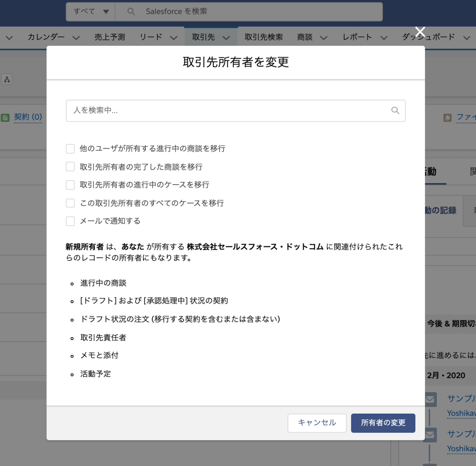476x466 pixels.
Task: Expand the レポート tab chevron
Action: pyautogui.click(x=384, y=38)
